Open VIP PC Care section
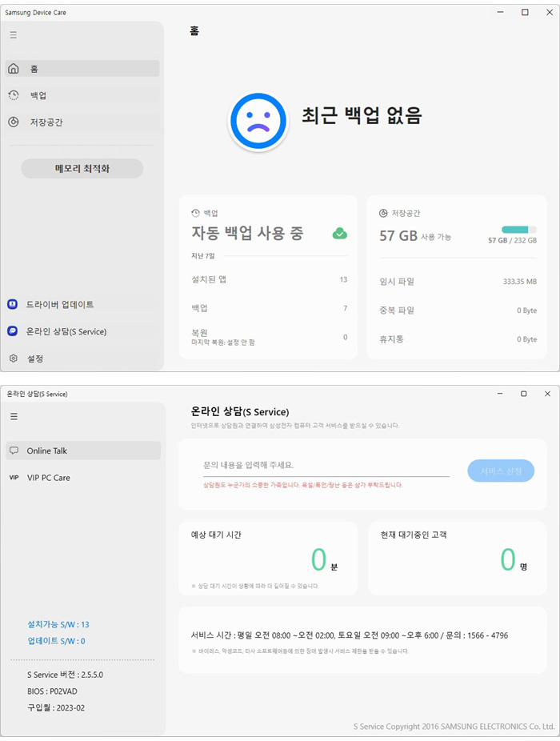 pos(48,478)
